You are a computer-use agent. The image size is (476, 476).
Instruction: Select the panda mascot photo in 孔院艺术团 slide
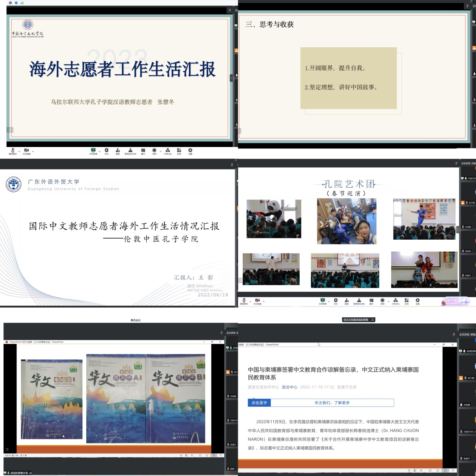pyautogui.click(x=274, y=219)
